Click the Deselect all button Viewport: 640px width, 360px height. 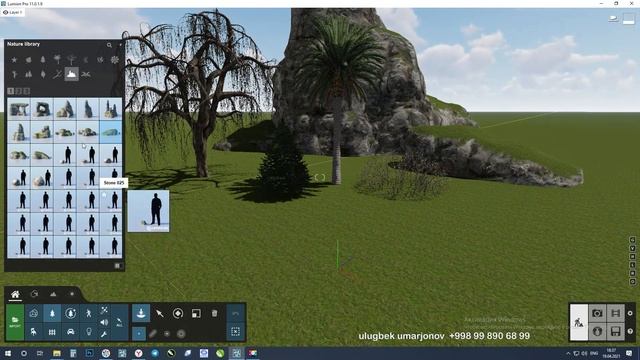coord(236,331)
